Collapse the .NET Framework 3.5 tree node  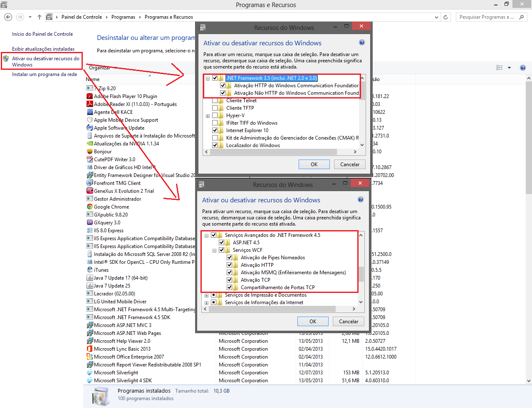[208, 78]
